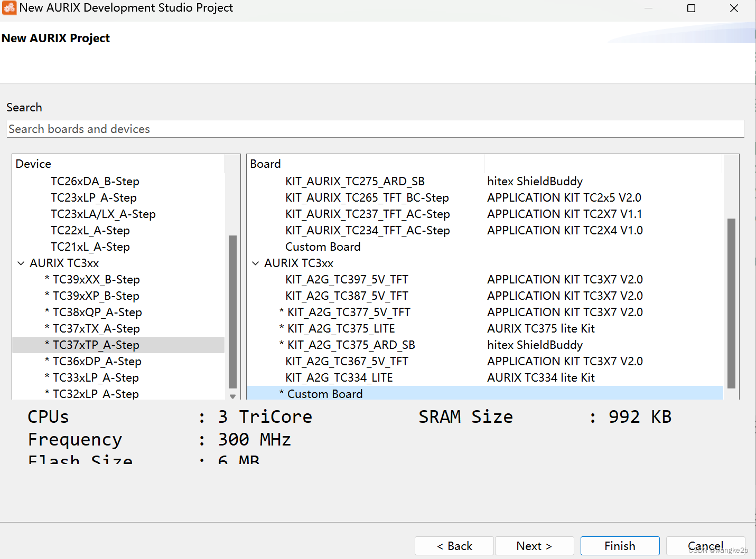
Task: Click the Board column header
Action: click(x=366, y=164)
